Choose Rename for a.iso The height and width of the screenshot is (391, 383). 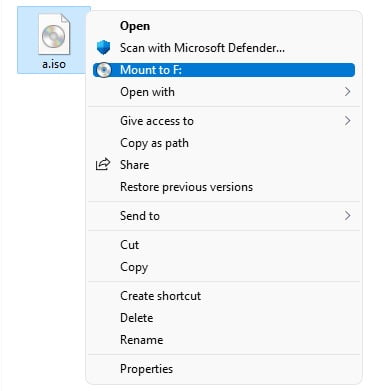coord(224,340)
